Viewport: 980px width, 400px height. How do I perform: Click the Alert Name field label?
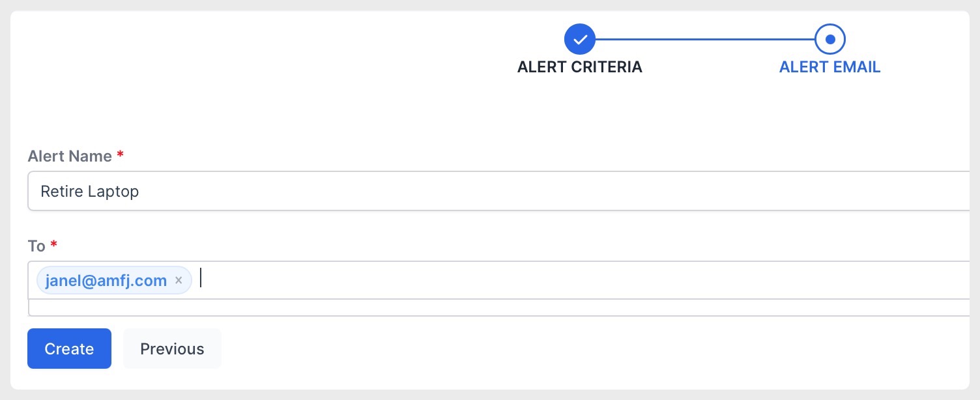(70, 156)
